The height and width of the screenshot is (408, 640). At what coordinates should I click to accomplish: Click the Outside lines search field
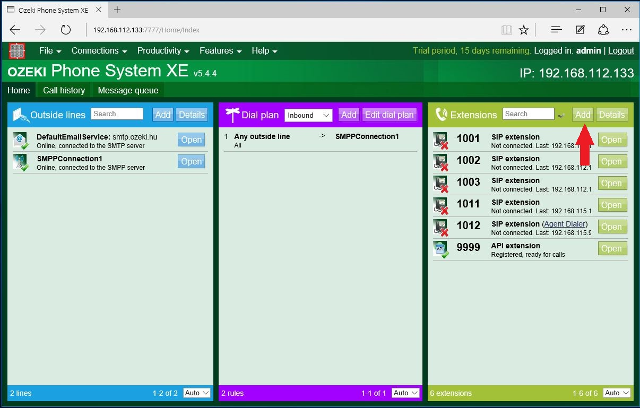click(x=117, y=114)
